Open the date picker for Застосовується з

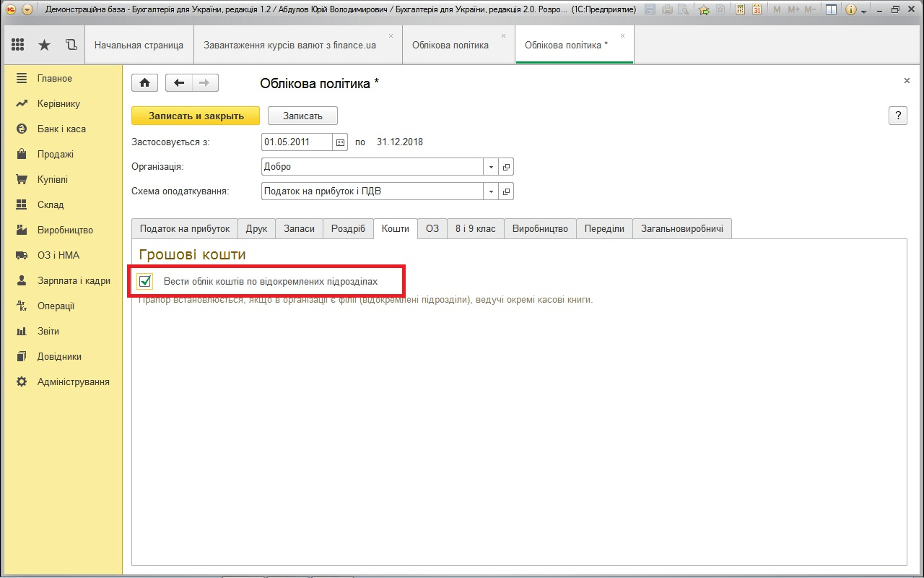click(x=340, y=142)
